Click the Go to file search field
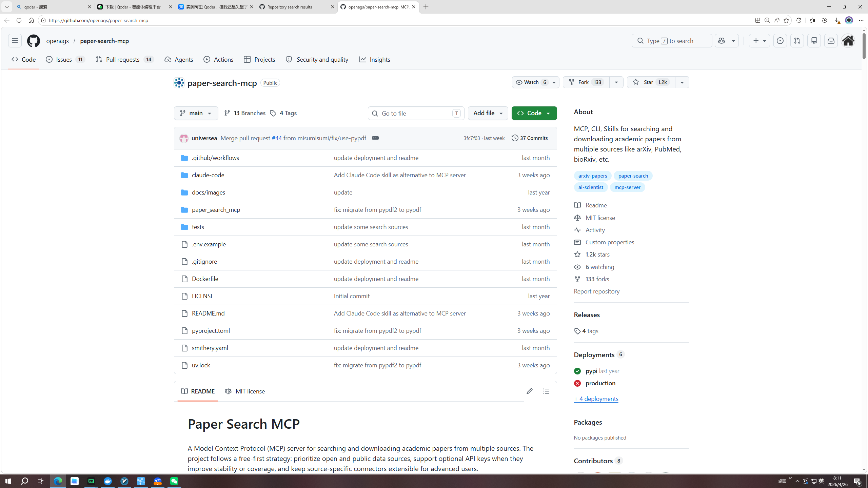868x488 pixels. click(416, 113)
